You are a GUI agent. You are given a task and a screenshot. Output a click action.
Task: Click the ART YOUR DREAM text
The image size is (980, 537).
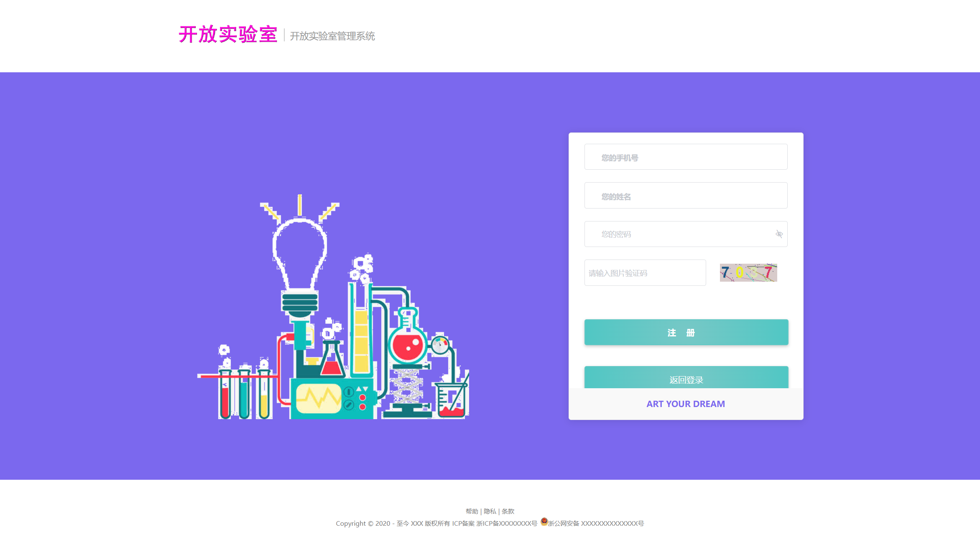tap(686, 404)
